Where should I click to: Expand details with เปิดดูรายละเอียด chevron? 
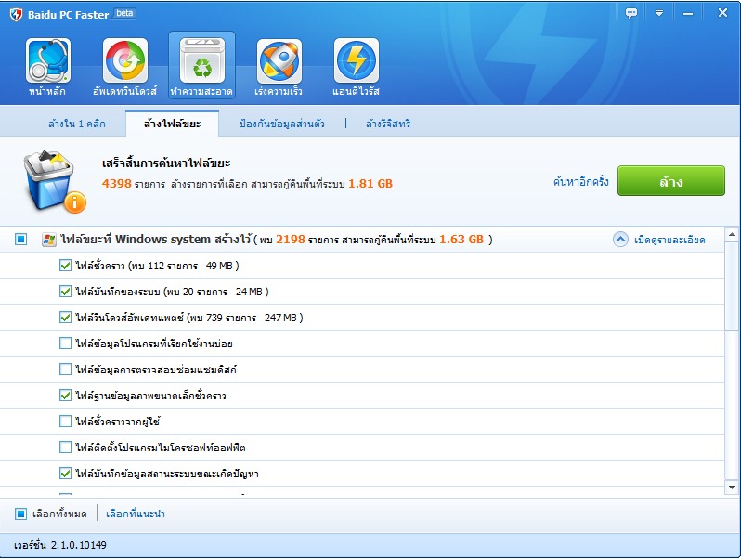coord(621,240)
